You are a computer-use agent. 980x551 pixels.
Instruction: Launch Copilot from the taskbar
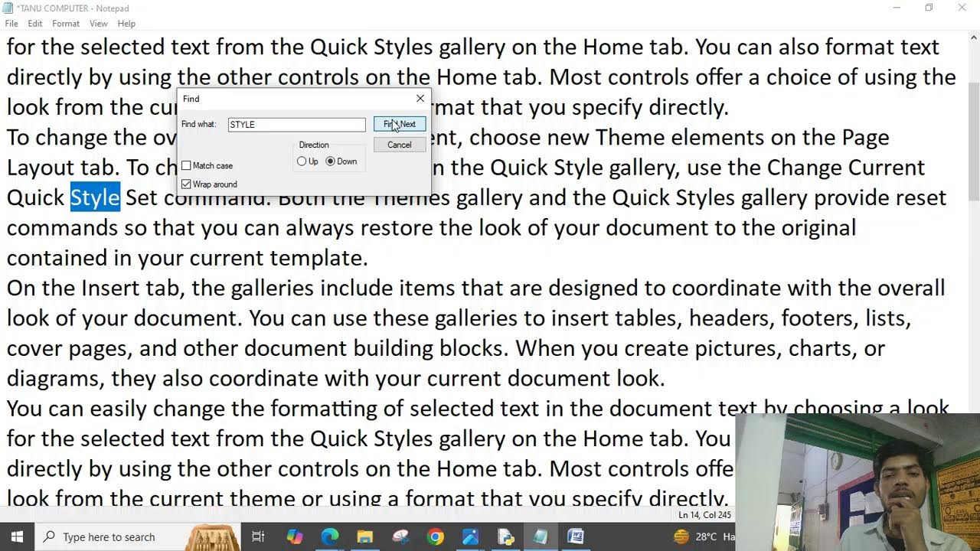(x=295, y=536)
